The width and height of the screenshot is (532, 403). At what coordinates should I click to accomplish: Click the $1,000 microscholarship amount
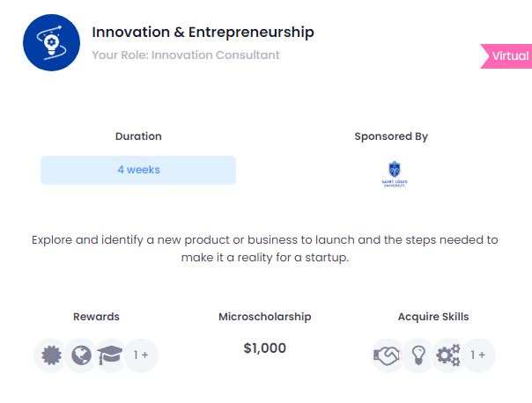click(264, 348)
